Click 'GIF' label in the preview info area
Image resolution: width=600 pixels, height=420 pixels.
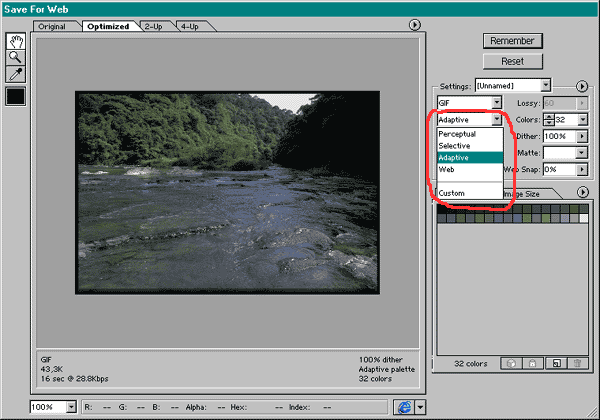[x=46, y=360]
